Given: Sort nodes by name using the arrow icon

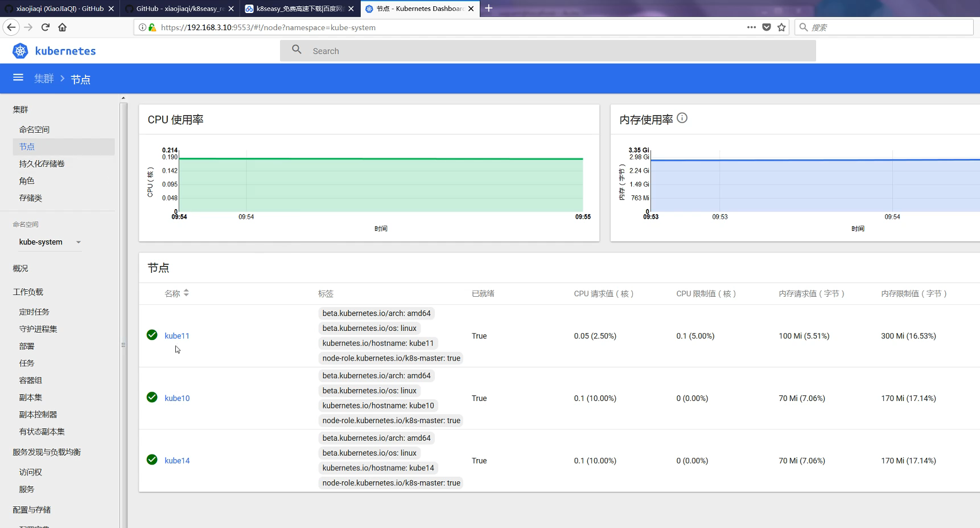Looking at the screenshot, I should (186, 293).
